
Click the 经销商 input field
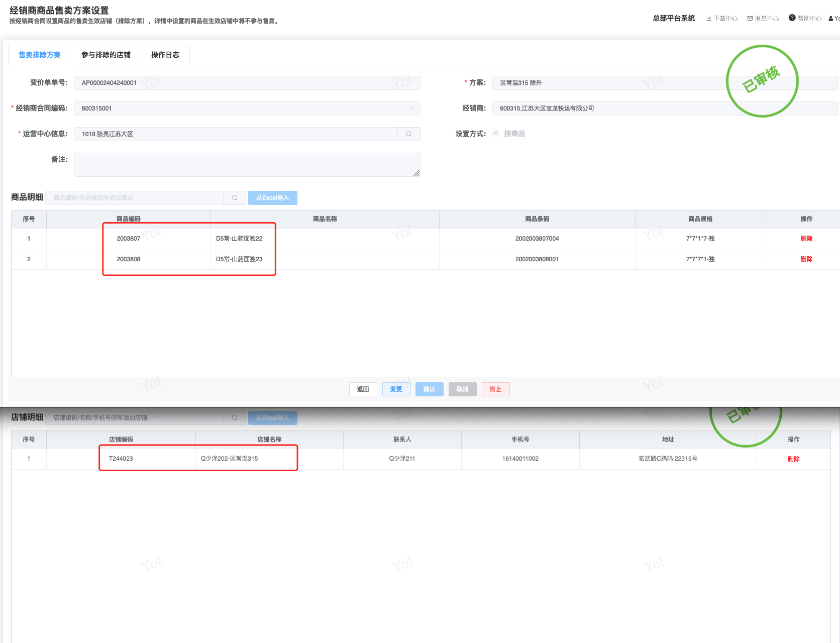665,109
